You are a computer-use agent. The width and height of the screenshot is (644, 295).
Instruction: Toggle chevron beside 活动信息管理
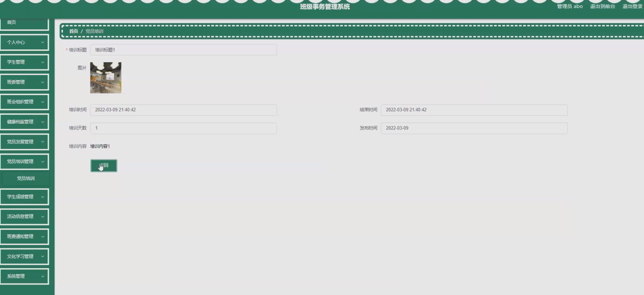(x=43, y=217)
